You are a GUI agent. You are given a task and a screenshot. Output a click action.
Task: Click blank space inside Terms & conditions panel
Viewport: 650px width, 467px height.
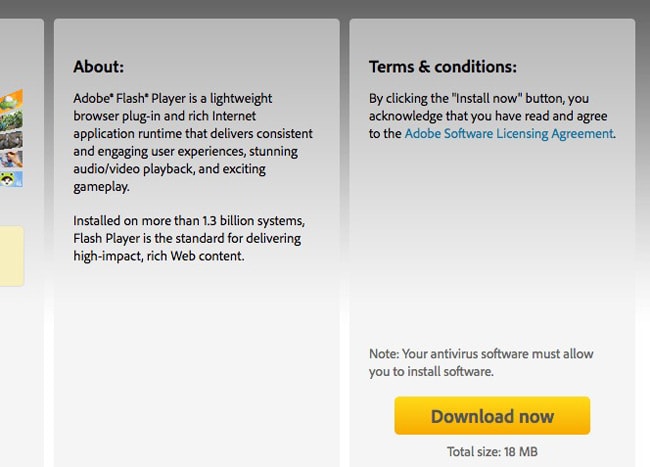492,240
